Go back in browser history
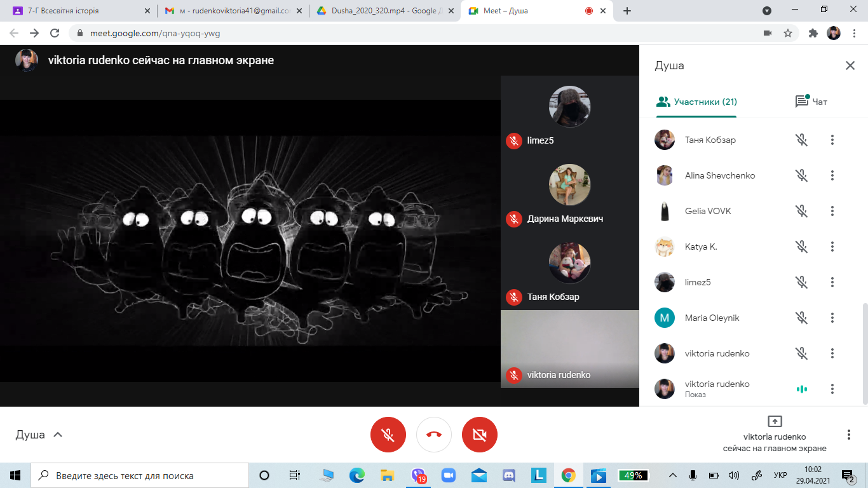 14,33
